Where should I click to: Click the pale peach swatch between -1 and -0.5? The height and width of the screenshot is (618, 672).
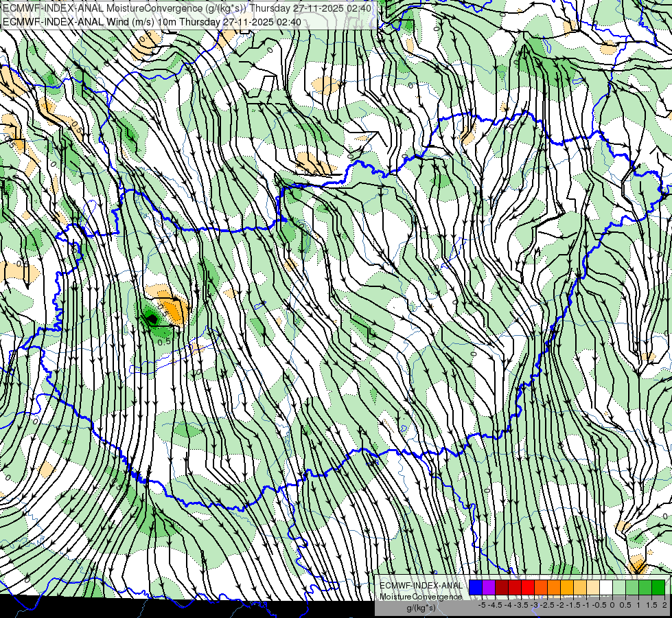pos(593,587)
